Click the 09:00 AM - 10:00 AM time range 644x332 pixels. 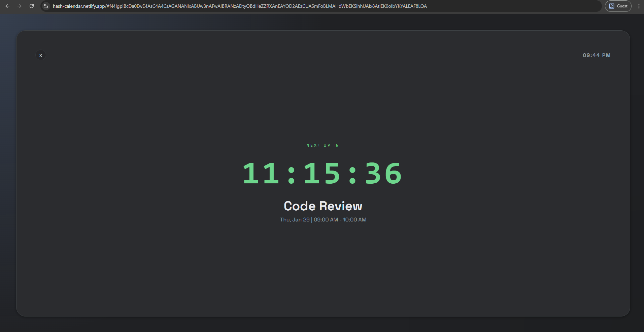coord(340,220)
